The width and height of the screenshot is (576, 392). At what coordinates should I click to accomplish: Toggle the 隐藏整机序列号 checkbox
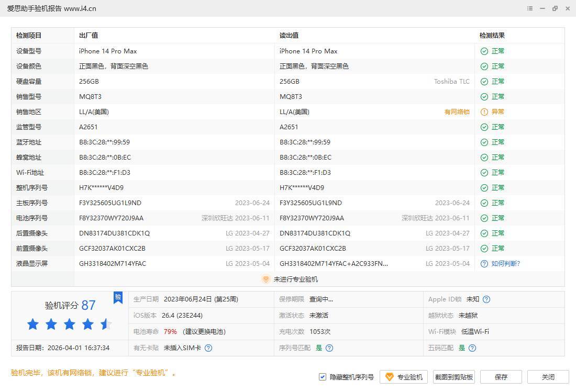(x=323, y=377)
